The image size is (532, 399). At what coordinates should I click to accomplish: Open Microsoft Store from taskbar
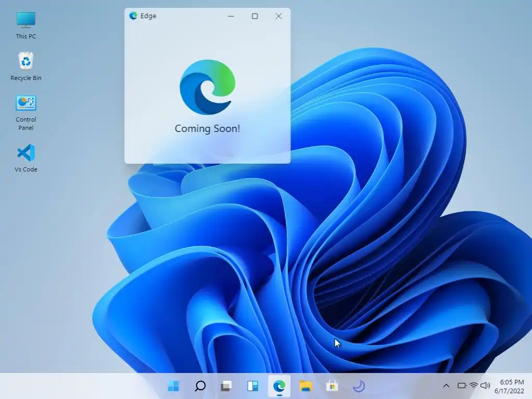(x=332, y=386)
